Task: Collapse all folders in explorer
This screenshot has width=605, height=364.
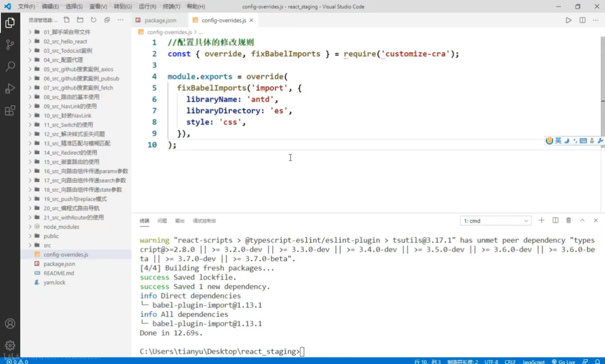Action: (x=107, y=20)
